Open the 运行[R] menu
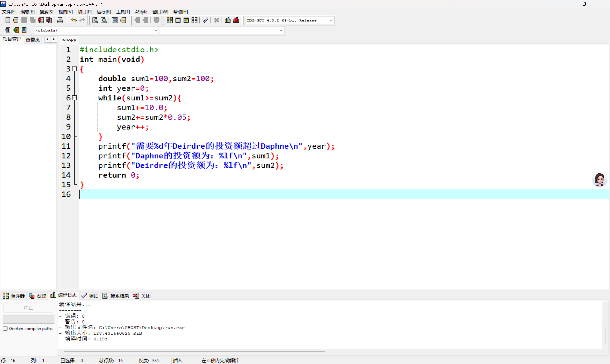Screen dimensions: 610x364 click(x=104, y=12)
